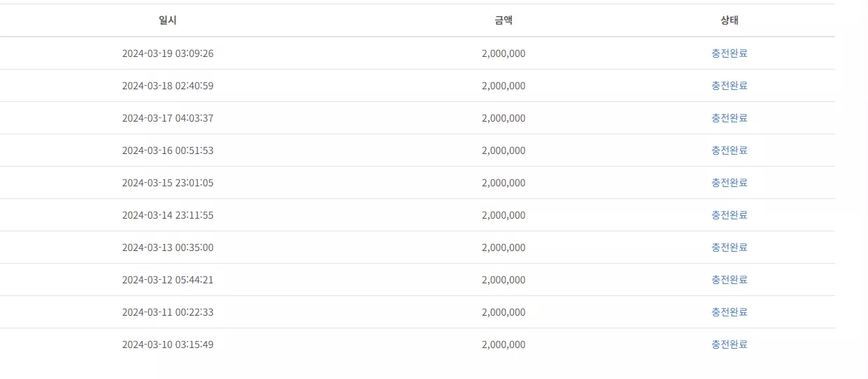Viewport: 868px width, 379px height.
Task: Open 충전완료 status for 2024-03-15 entry
Action: point(730,183)
